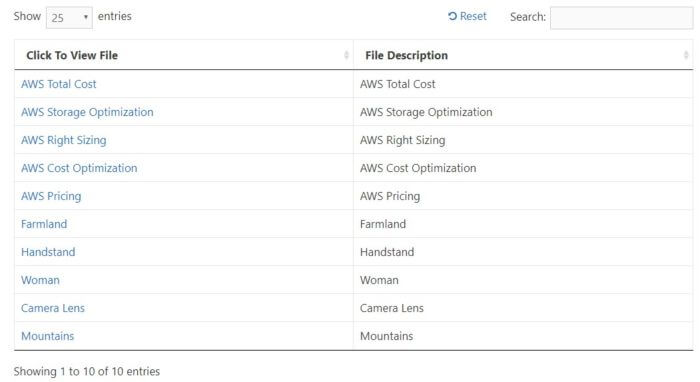Click the Reset circular arrow icon
The image size is (700, 382).
(452, 16)
